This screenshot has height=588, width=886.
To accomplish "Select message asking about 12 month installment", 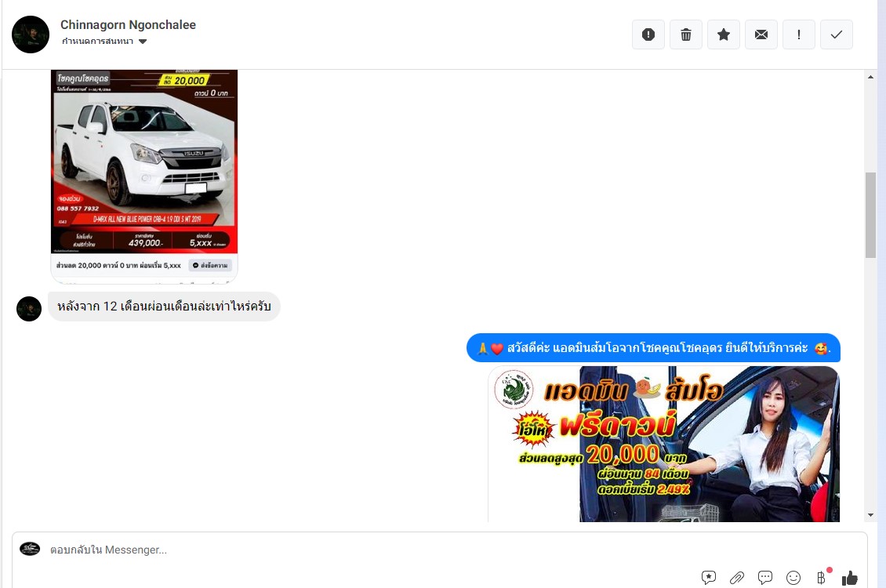I will [x=164, y=306].
